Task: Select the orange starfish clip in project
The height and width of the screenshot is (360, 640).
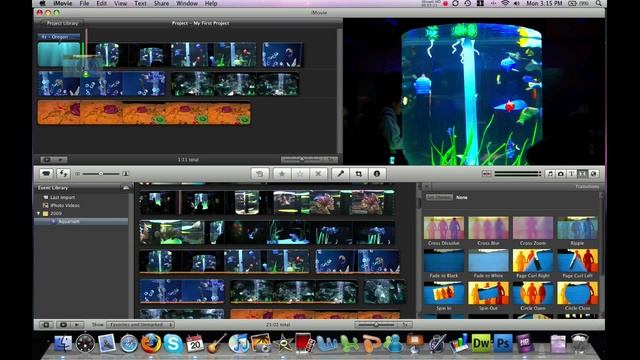Action: coord(144,113)
